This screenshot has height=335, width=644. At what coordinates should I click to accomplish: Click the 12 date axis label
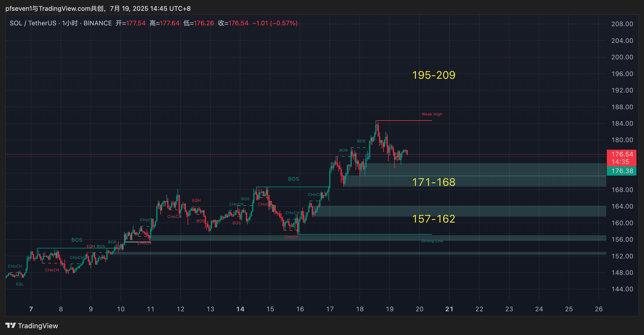coord(181,309)
